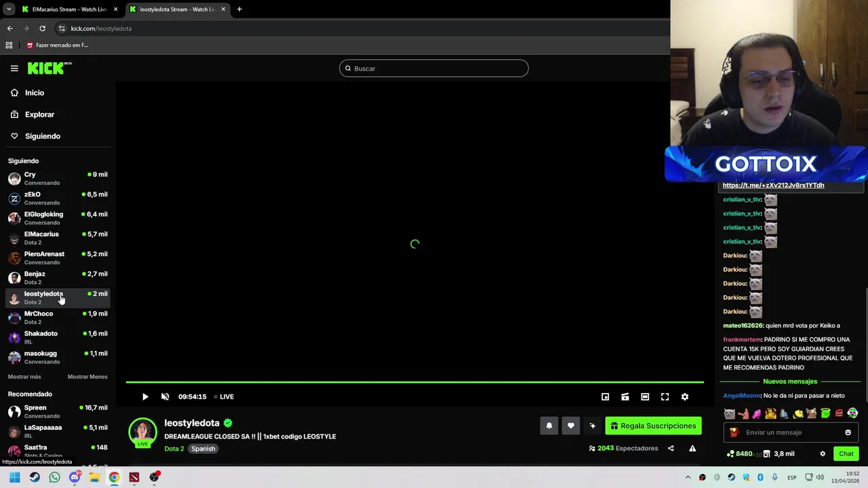Play the leostyledota stream
868x488 pixels.
[x=145, y=396]
